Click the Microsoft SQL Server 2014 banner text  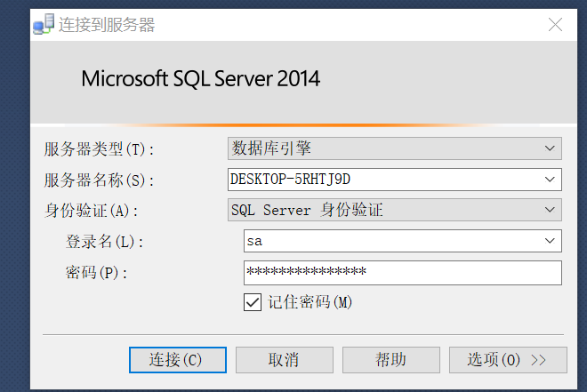[x=201, y=78]
